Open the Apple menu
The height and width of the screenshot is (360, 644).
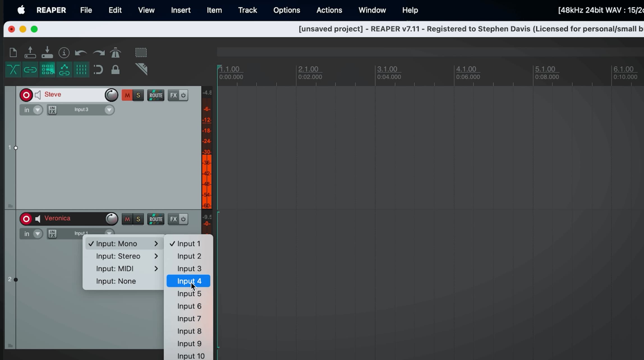21,10
